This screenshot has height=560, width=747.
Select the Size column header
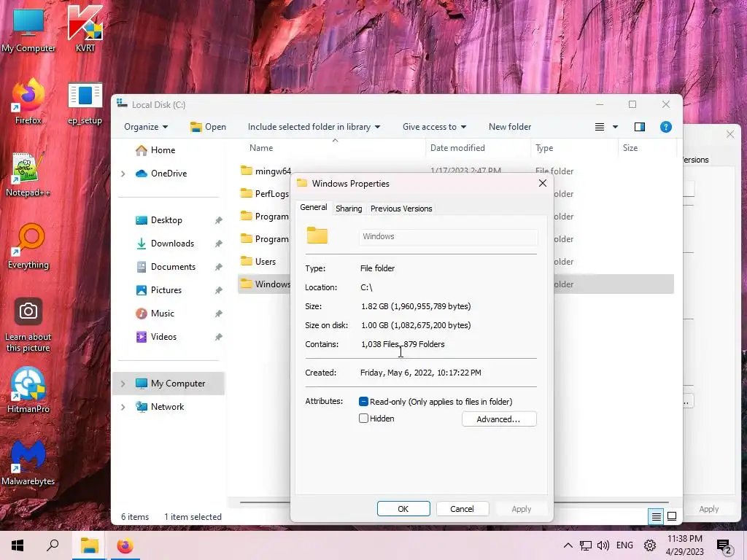(x=647, y=148)
